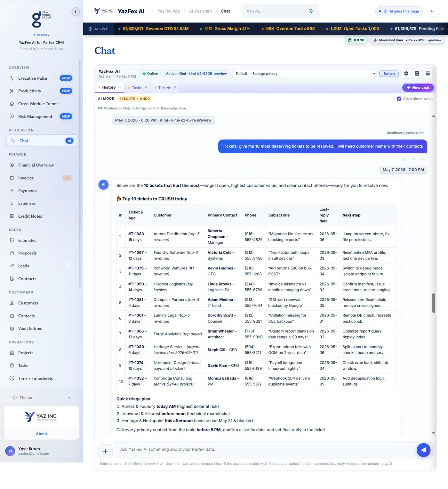Switch to the Tasks chat tab
This screenshot has width=448, height=489.
coord(137,88)
